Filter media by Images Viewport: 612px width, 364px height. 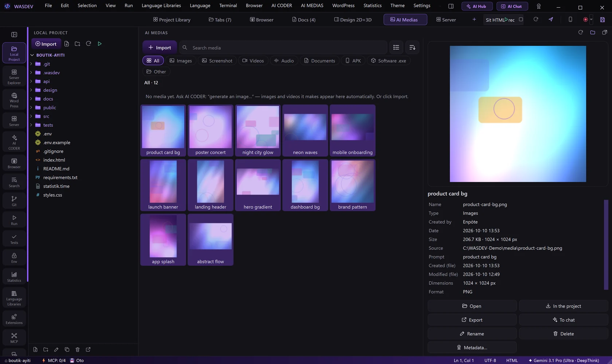(181, 61)
